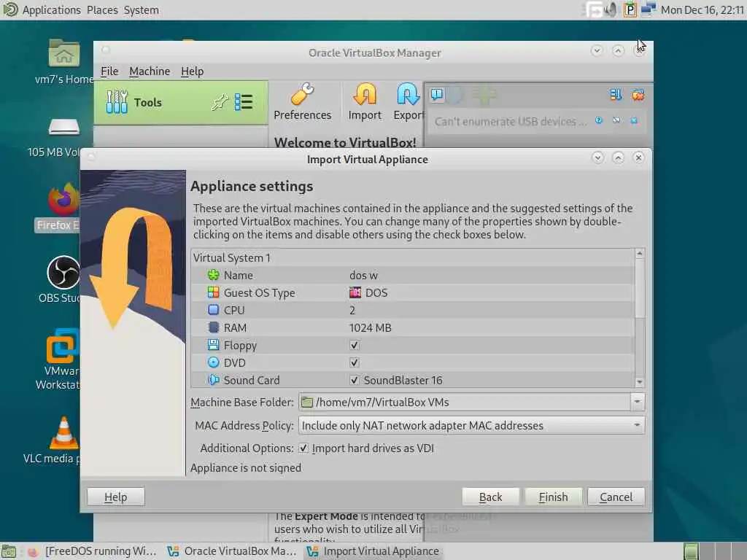This screenshot has height=560, width=747.
Task: Open the Help menu in VirtualBox Manager
Action: [192, 71]
